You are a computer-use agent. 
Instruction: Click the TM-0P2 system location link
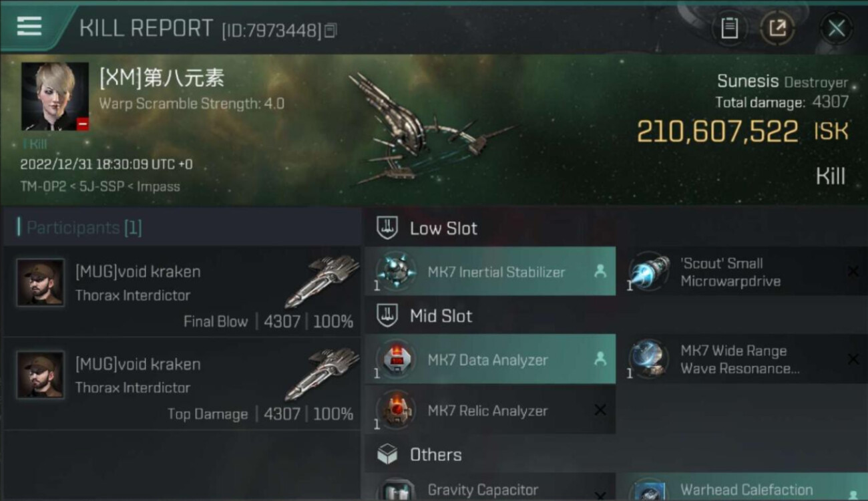coord(39,186)
